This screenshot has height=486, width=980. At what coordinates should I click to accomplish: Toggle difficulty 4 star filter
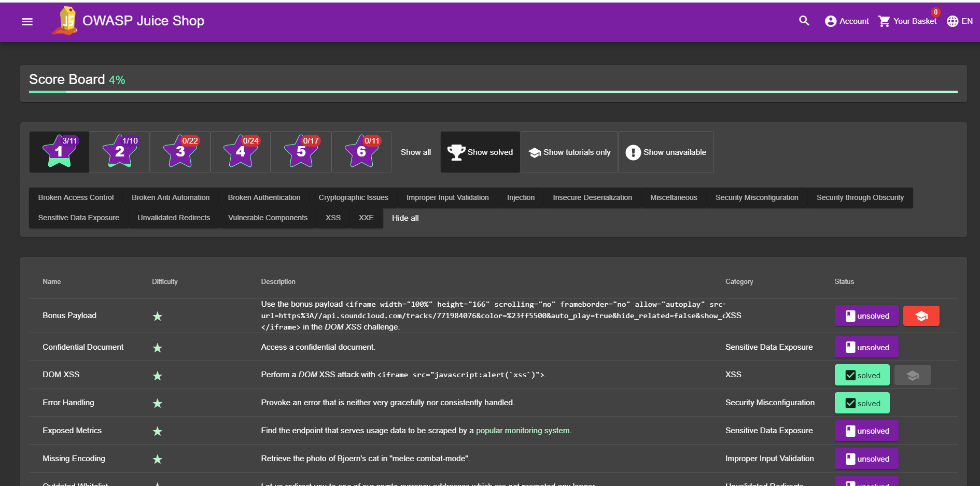(241, 152)
